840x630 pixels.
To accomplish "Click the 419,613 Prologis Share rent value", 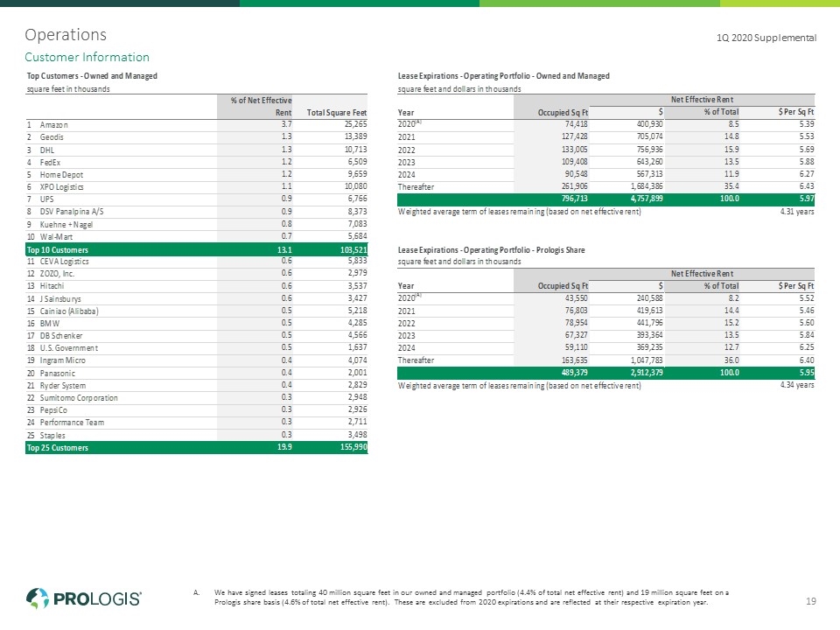I will pyautogui.click(x=650, y=311).
